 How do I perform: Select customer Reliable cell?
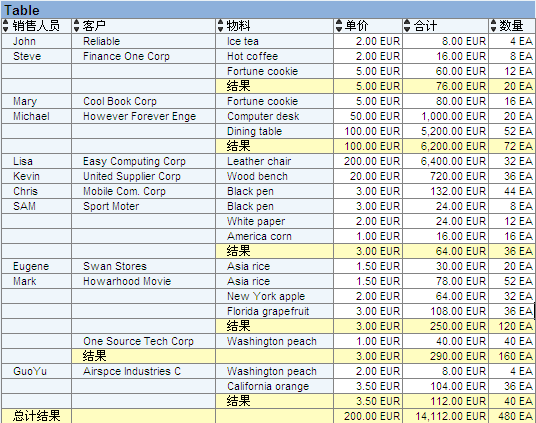(x=144, y=41)
